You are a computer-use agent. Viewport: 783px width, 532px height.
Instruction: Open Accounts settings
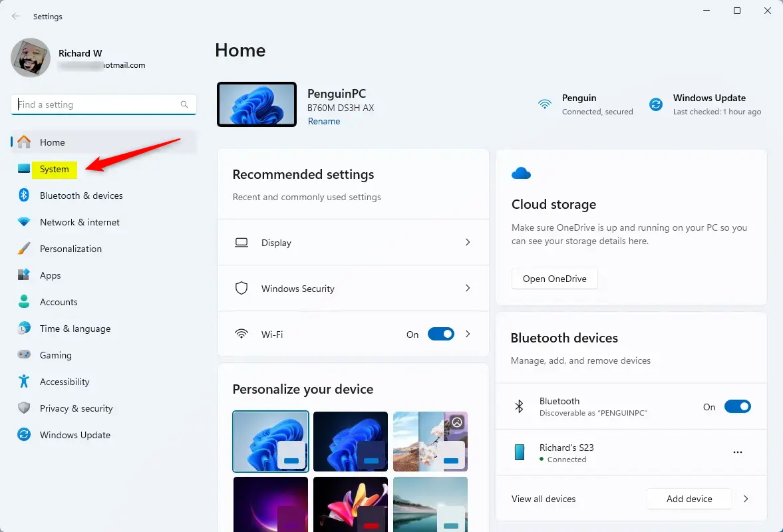(x=104, y=302)
